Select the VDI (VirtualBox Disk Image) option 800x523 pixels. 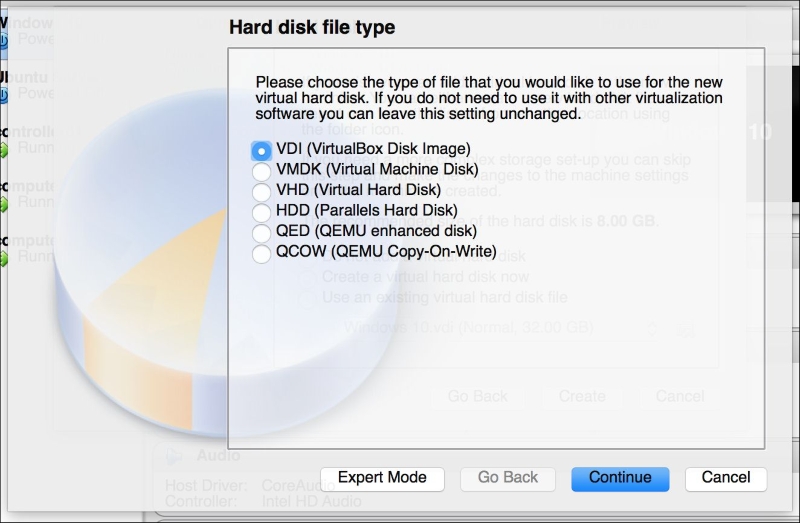(261, 151)
